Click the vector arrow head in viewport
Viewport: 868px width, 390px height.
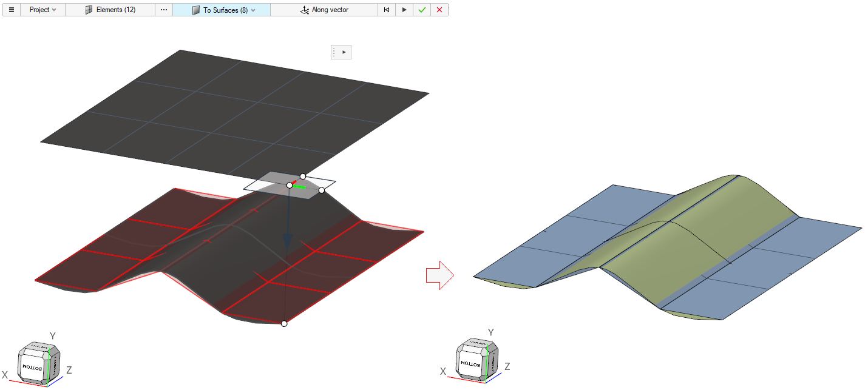click(288, 241)
